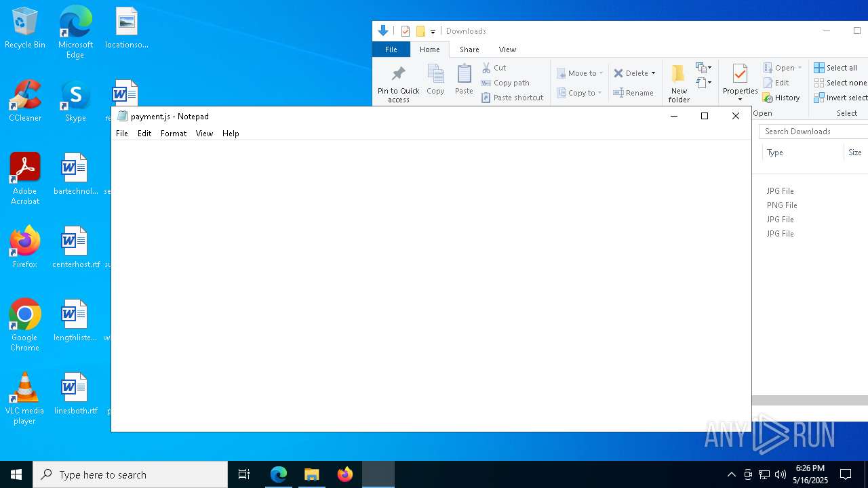Click Copy path in Explorer ribbon
The image size is (868, 488).
point(505,83)
